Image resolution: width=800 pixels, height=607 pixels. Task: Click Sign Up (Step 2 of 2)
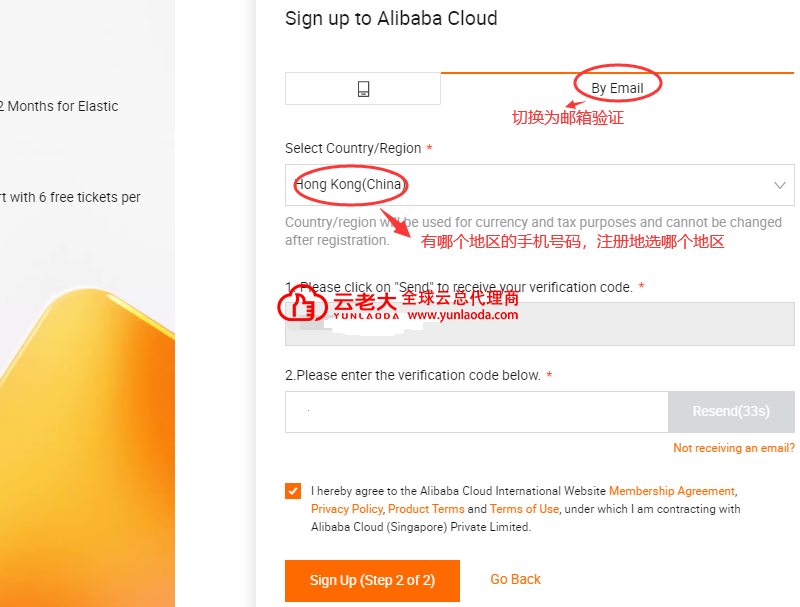pos(373,580)
